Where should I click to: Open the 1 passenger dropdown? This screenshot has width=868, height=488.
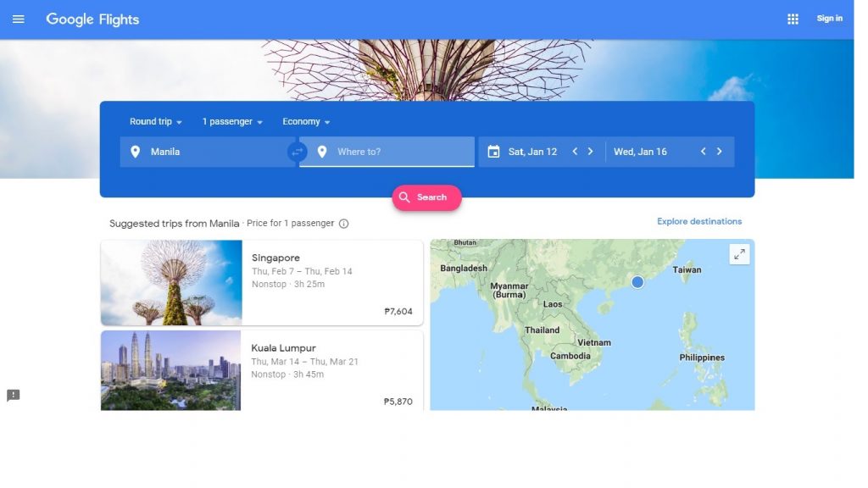pyautogui.click(x=232, y=121)
